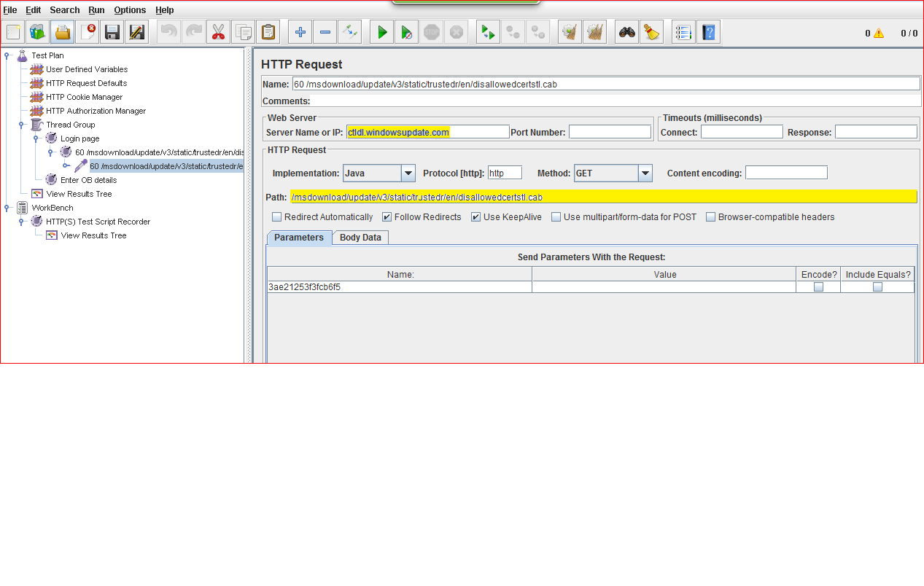Image resolution: width=924 pixels, height=586 pixels.
Task: Select HTTP Cookie Manager in tree
Action: [84, 97]
